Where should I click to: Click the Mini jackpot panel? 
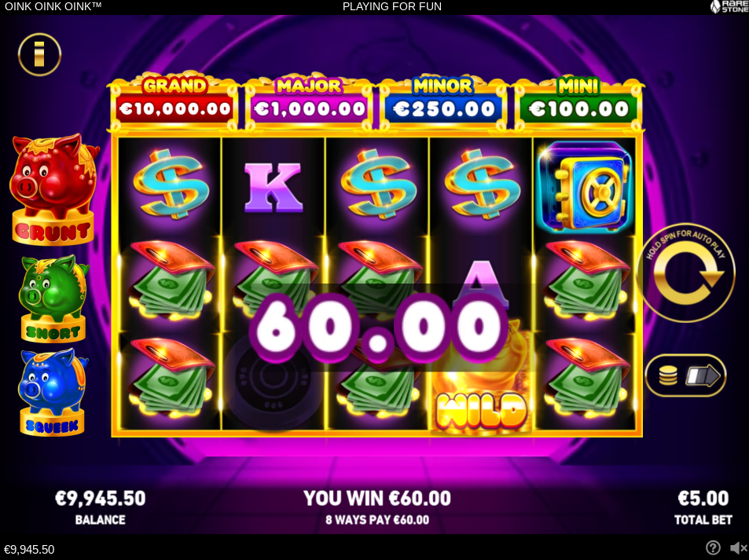coord(578,103)
